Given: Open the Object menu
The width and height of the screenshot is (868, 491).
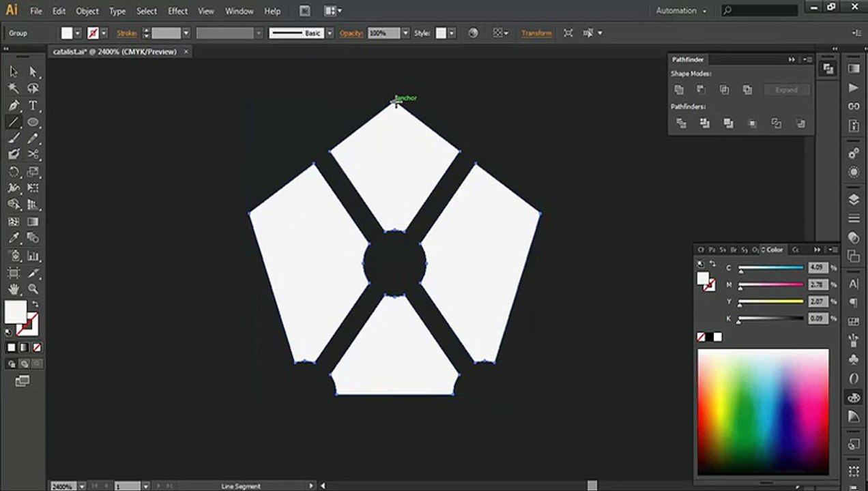Looking at the screenshot, I should pos(87,11).
